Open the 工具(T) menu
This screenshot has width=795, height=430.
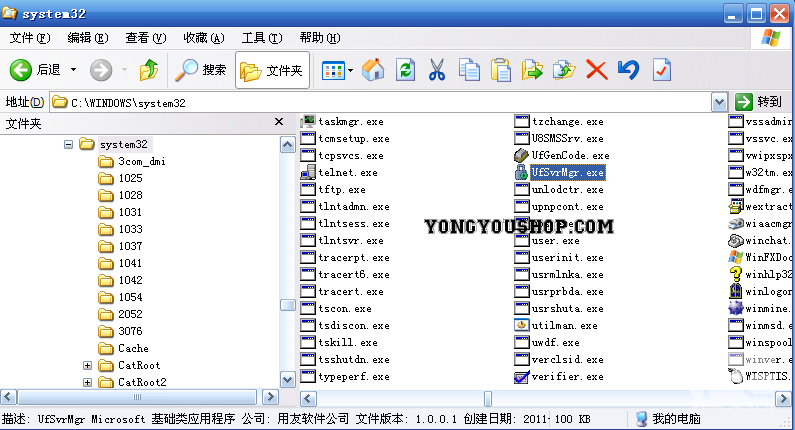point(260,38)
